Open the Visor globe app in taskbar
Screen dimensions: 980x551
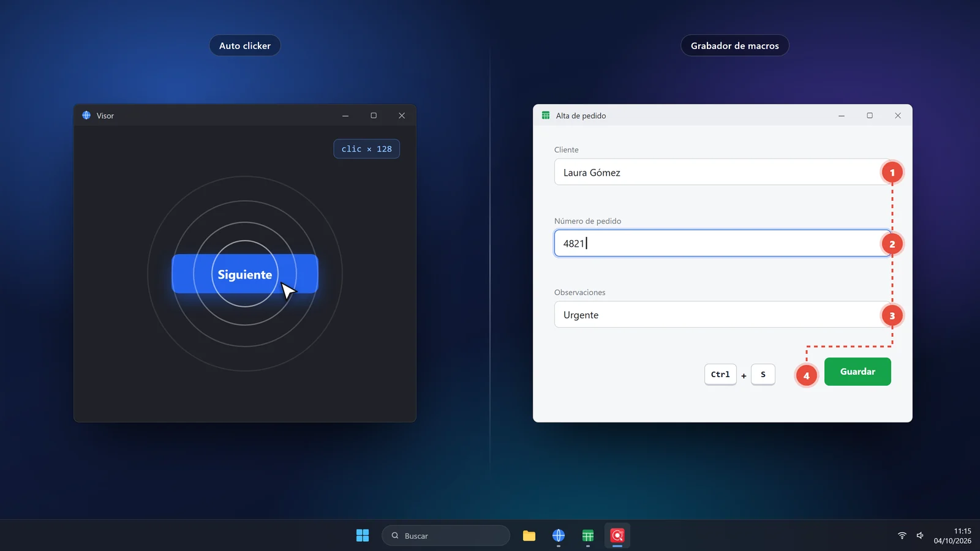[x=559, y=536]
